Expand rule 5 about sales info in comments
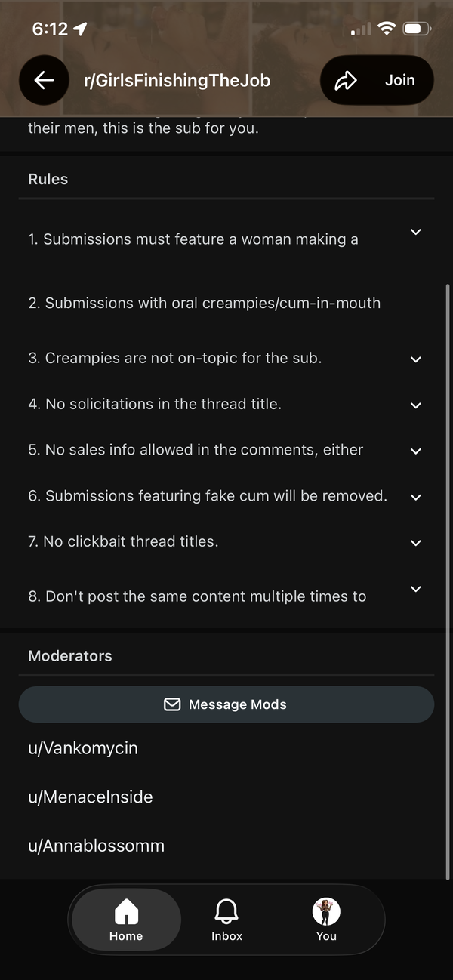Screen dimensions: 453x980 click(415, 451)
